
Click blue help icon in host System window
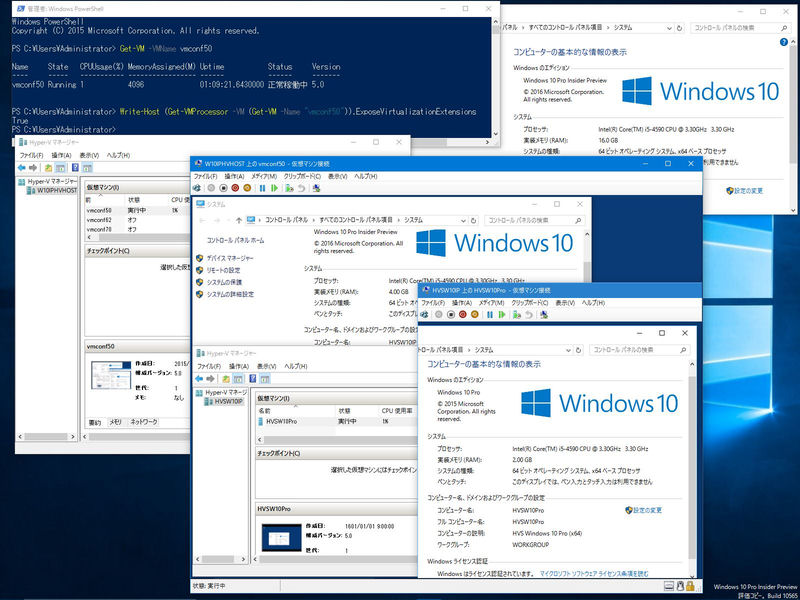point(784,42)
